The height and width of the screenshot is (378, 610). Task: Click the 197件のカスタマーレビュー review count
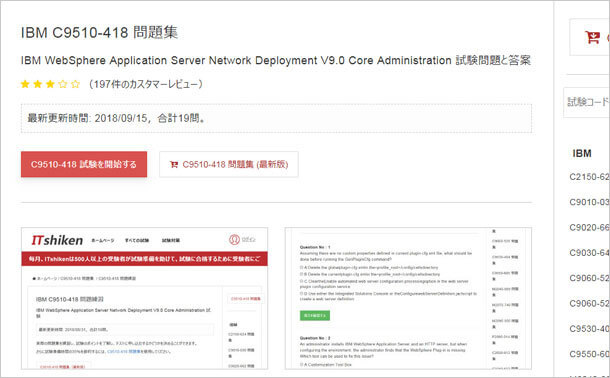pos(145,84)
